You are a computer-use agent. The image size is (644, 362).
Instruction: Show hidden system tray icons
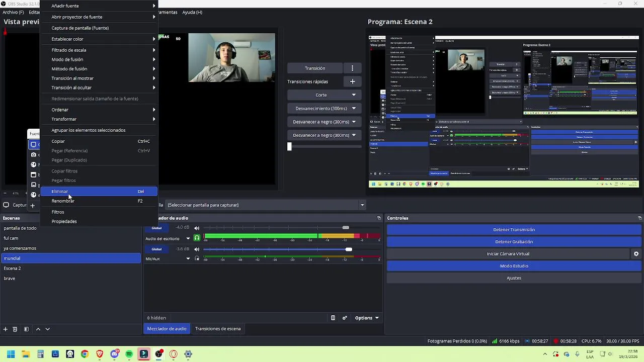click(545, 354)
